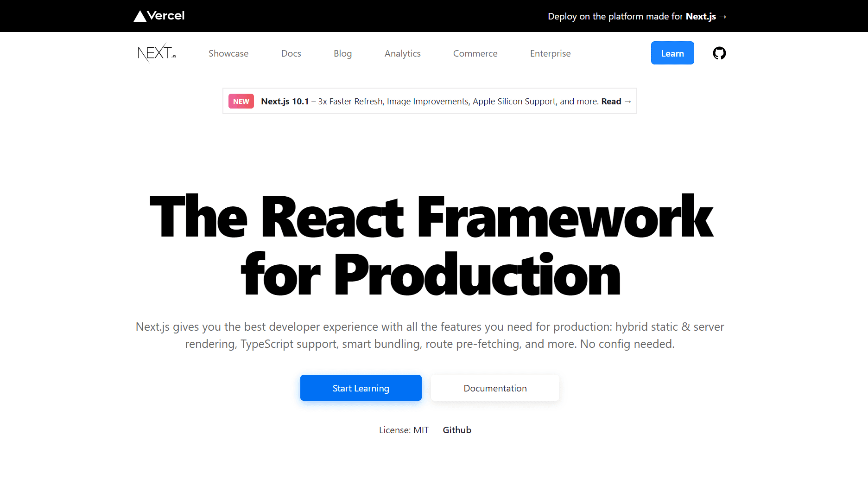Open the Blog page
Screen dimensions: 868x500
coord(342,53)
